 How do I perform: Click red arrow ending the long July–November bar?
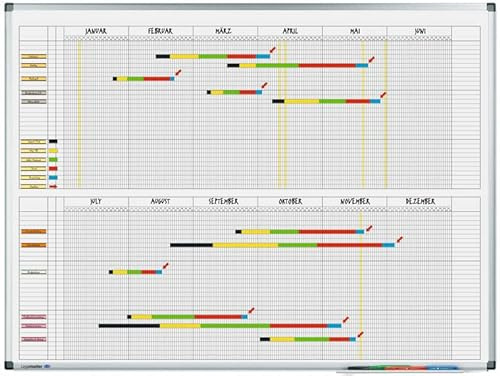(346, 319)
